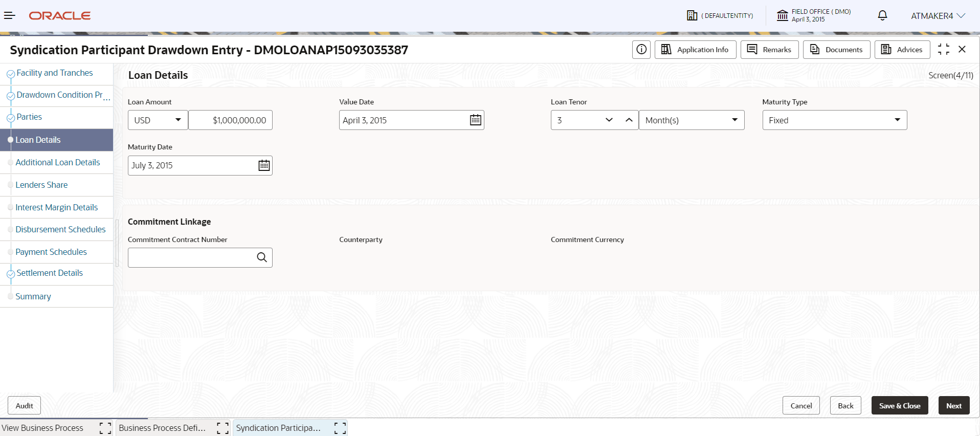This screenshot has width=980, height=436.
Task: Switch to Syndication Participa... tab
Action: pos(278,428)
